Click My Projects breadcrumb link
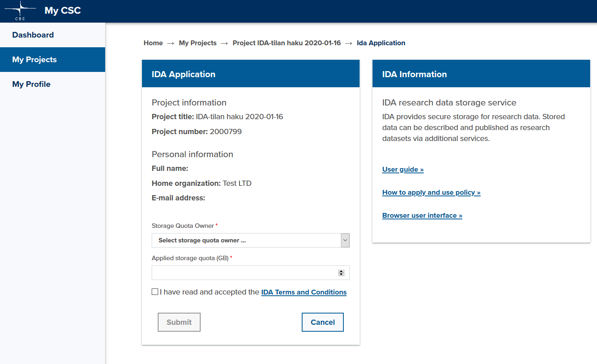Image resolution: width=597 pixels, height=364 pixels. [x=198, y=43]
